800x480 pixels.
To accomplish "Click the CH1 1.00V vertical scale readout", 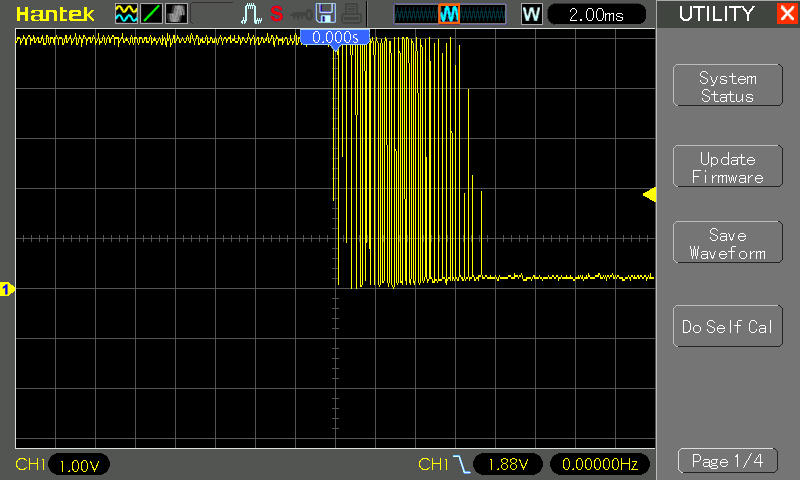I will (x=78, y=465).
